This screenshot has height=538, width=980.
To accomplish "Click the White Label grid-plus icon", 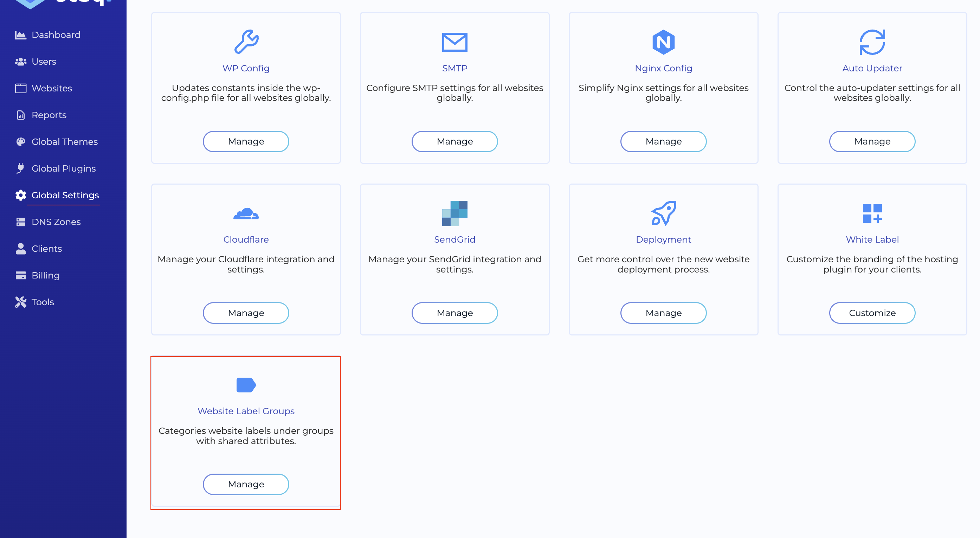I will [x=872, y=213].
